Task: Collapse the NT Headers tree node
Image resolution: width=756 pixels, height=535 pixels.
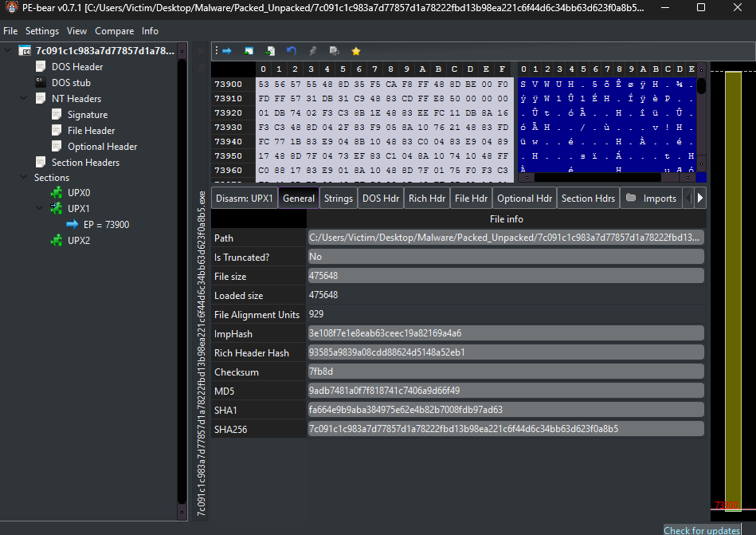Action: [x=25, y=99]
